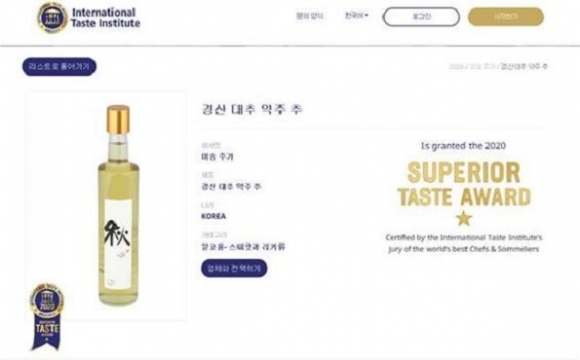580x360 pixels.
Task: Go back using the blue return-to-list button
Action: coord(59,67)
